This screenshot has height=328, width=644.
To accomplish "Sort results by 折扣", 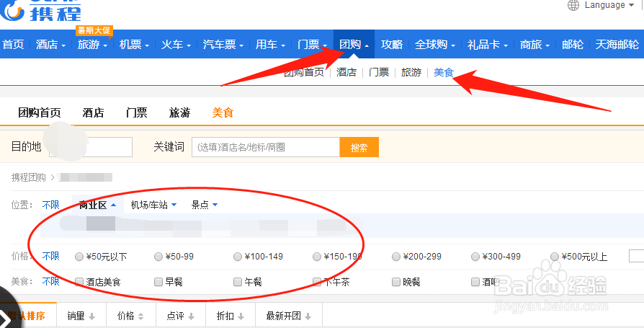I will pyautogui.click(x=231, y=316).
